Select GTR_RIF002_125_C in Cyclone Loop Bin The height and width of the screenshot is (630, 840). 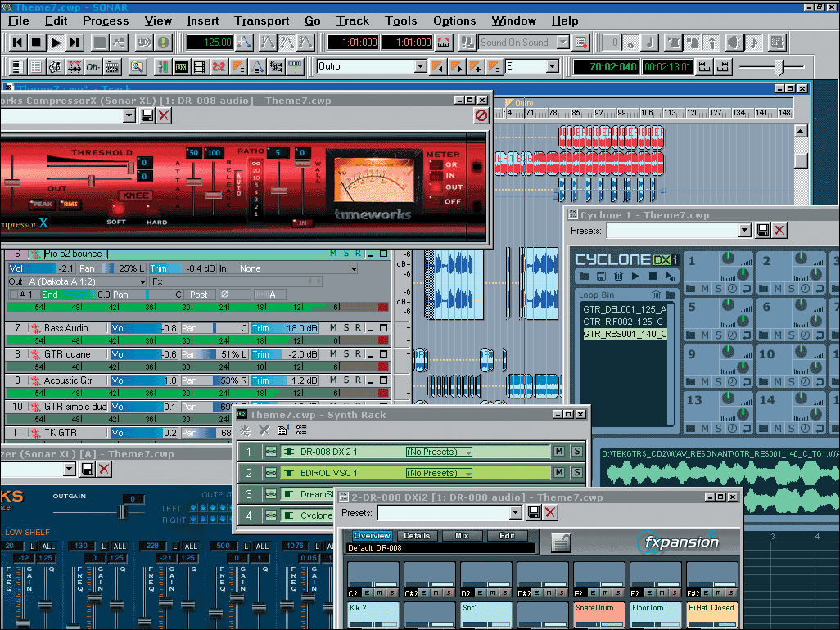click(x=625, y=322)
